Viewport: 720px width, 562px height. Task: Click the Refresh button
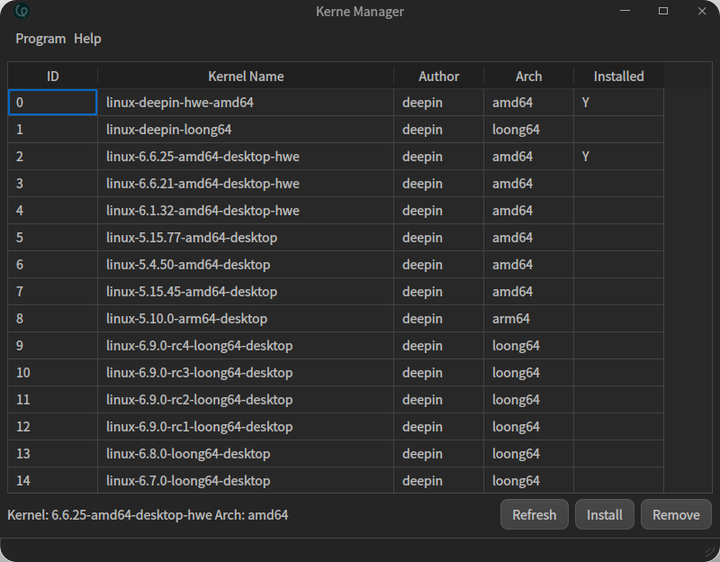[534, 515]
